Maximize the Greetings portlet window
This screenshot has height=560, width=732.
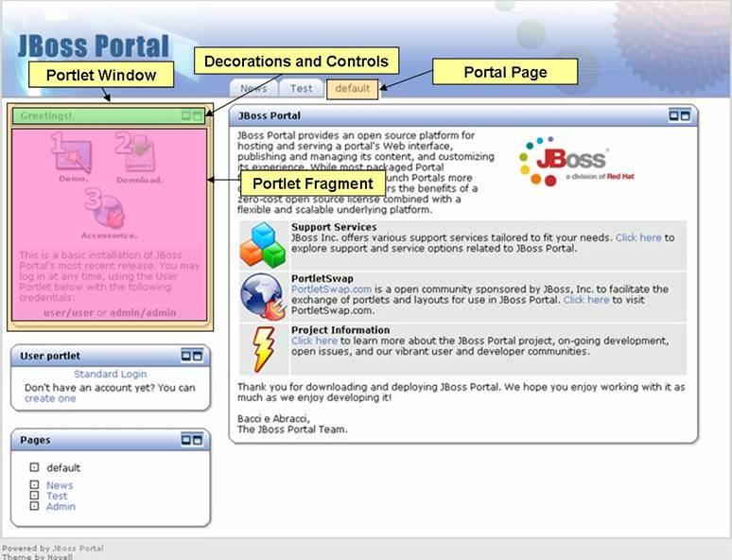[198, 115]
